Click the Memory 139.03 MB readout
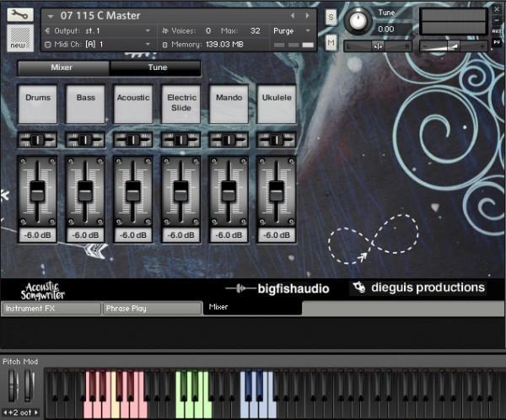Screen dimensions: 506x420 point(207,45)
